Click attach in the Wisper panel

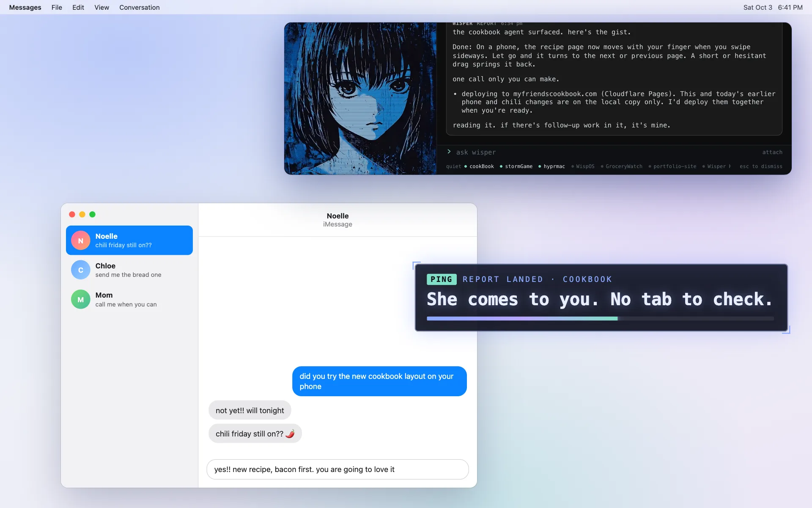click(x=772, y=152)
